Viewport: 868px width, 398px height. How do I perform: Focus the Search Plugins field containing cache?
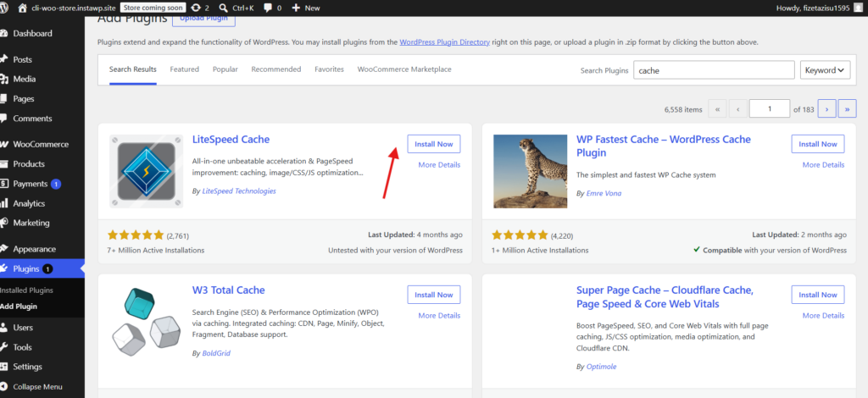(x=714, y=70)
